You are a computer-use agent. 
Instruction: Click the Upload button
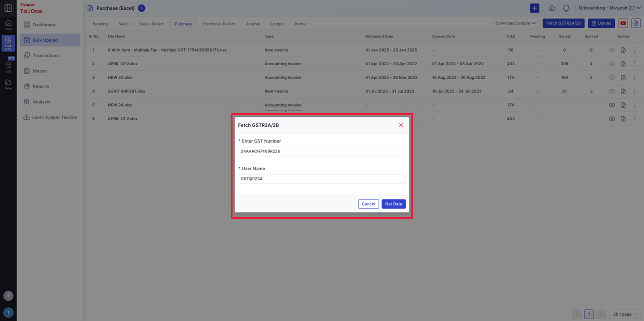pyautogui.click(x=602, y=23)
